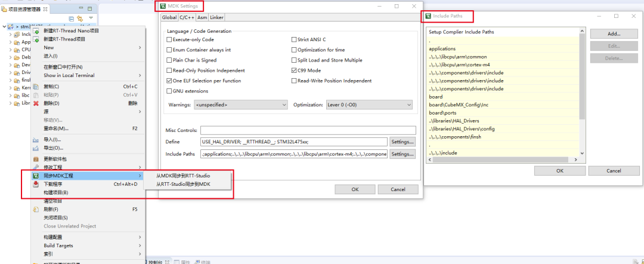This screenshot has height=264, width=644.
Task: Select the C/C++ tab
Action: (x=187, y=17)
